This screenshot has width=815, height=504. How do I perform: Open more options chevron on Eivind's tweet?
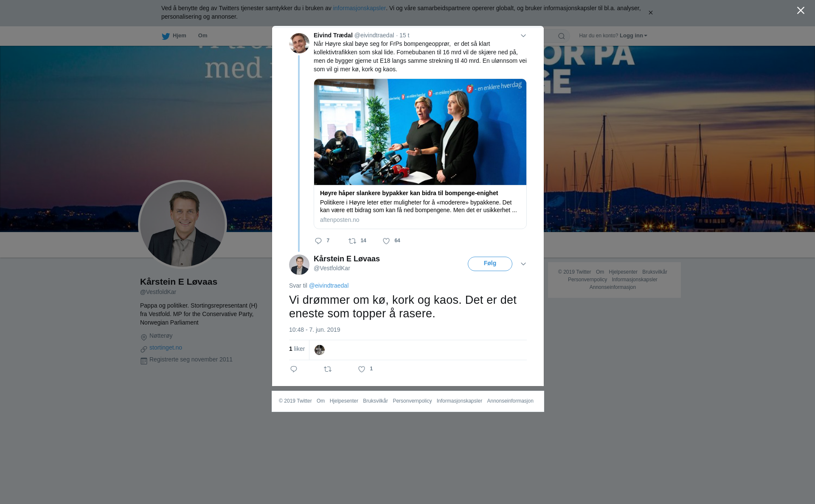(523, 36)
